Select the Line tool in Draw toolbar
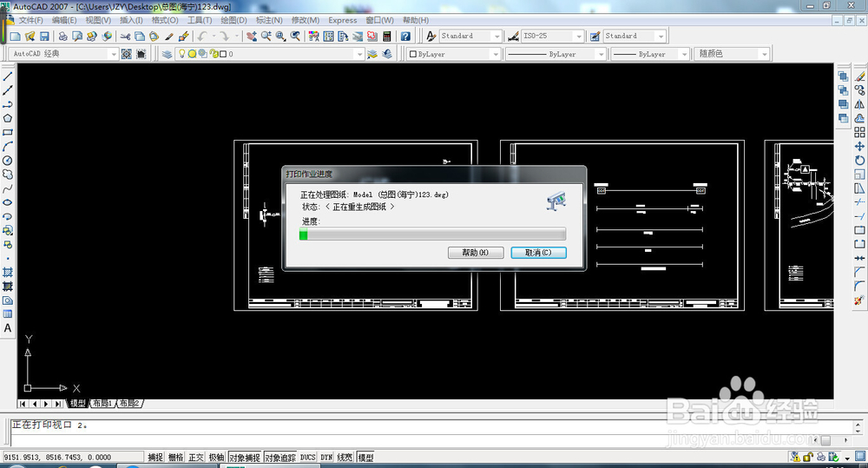The width and height of the screenshot is (868, 468). point(8,76)
